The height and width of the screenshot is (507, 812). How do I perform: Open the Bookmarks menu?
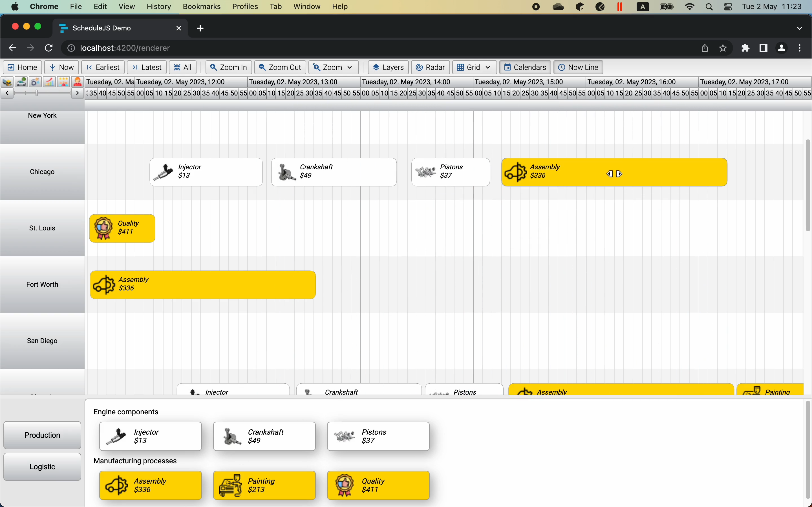tap(201, 7)
